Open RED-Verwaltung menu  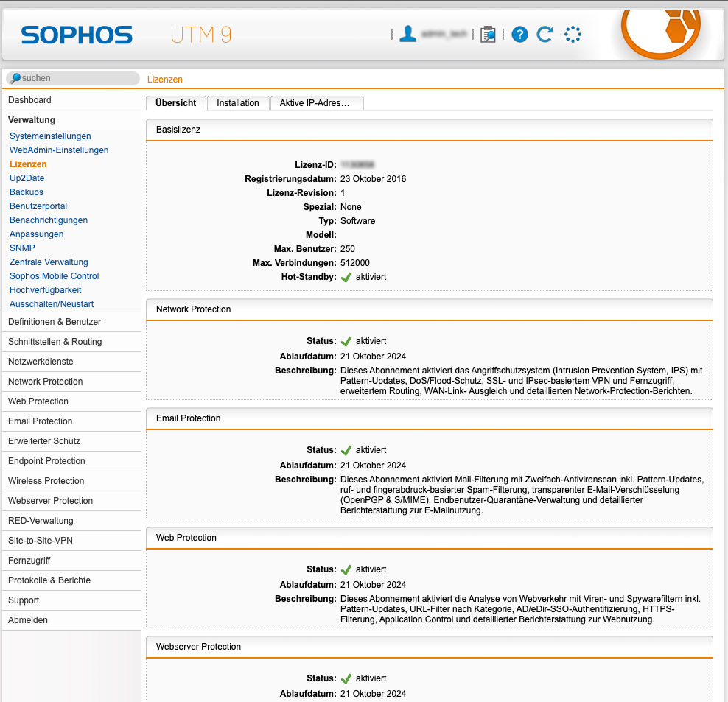(x=71, y=522)
